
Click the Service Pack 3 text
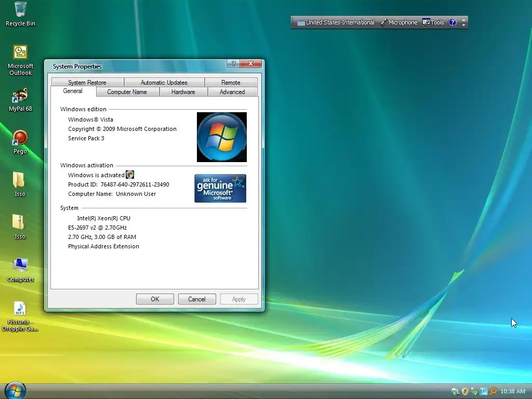click(86, 138)
